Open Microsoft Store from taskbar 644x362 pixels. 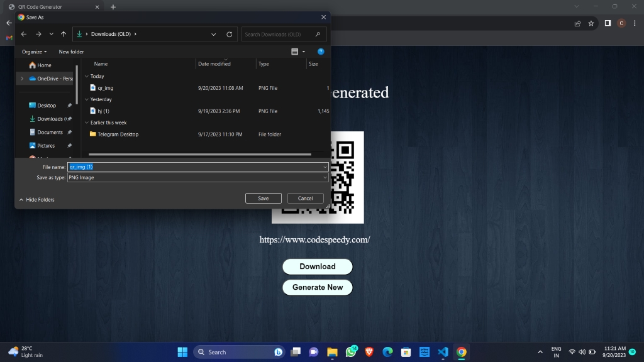point(406,352)
